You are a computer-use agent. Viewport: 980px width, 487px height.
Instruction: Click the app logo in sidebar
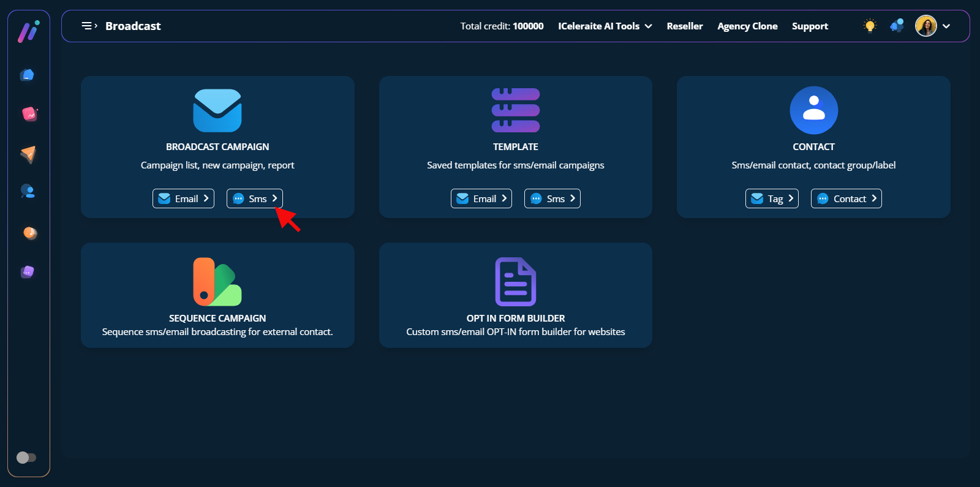[28, 32]
